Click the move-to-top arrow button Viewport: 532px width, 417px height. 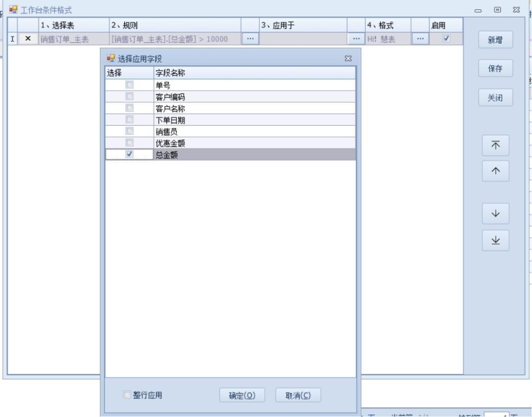pos(495,146)
